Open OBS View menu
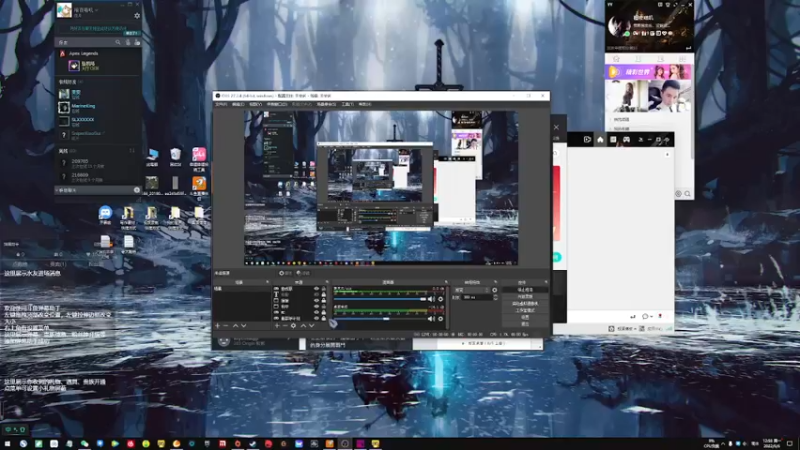800x450 pixels. [256, 104]
